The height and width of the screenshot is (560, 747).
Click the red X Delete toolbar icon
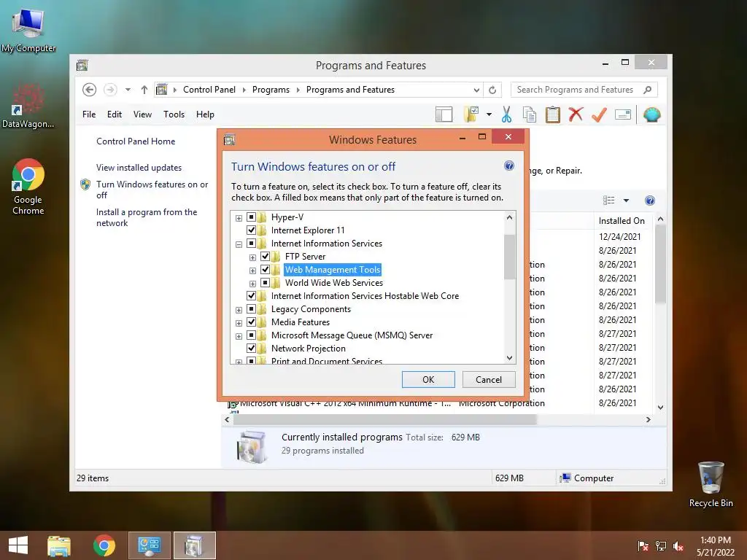576,114
